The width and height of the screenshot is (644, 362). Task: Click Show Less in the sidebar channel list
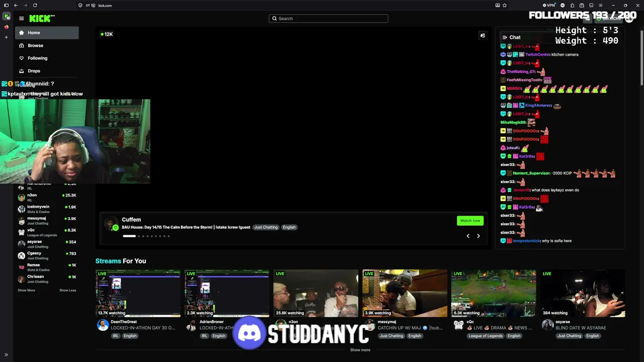click(x=68, y=290)
